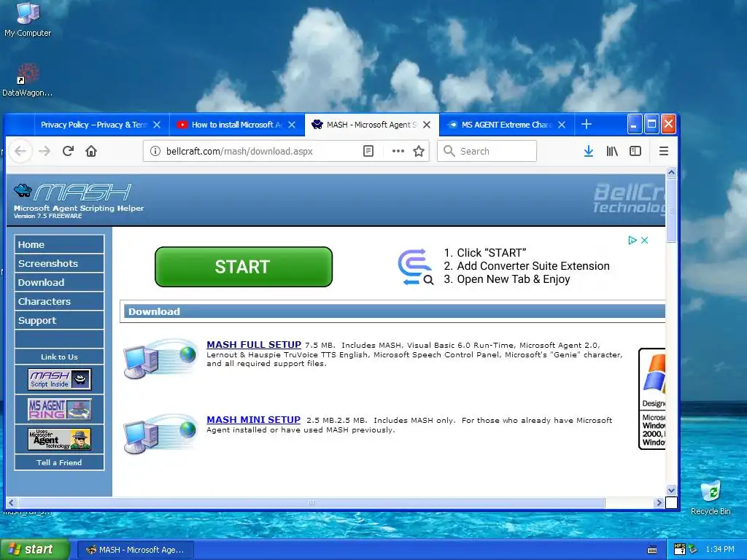The width and height of the screenshot is (747, 560).
Task: Open the Library bookmarks icon
Action: (x=612, y=152)
